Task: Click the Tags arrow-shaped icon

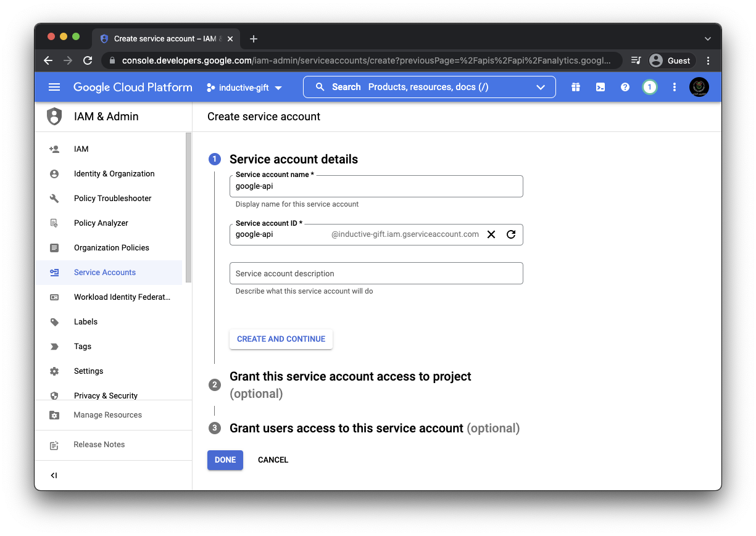Action: click(54, 347)
